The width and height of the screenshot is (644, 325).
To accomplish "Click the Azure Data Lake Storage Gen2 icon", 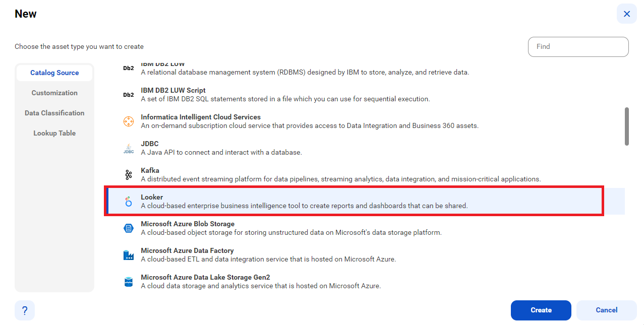I will point(129,282).
